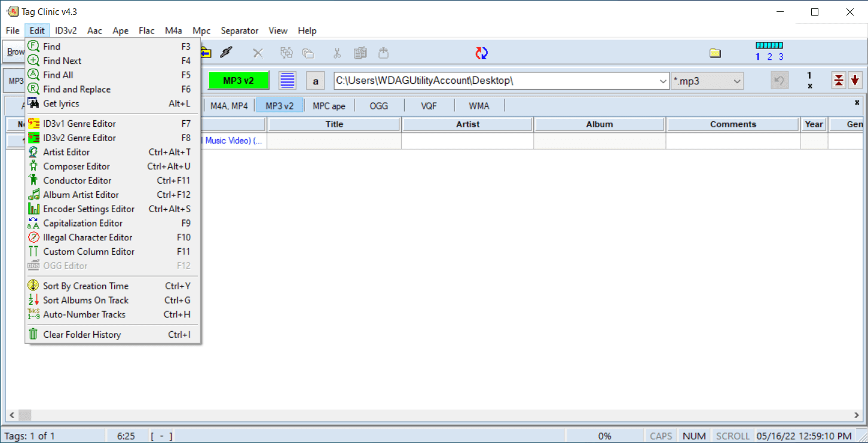Open the ID3v2 Genre Editor

[x=112, y=138]
